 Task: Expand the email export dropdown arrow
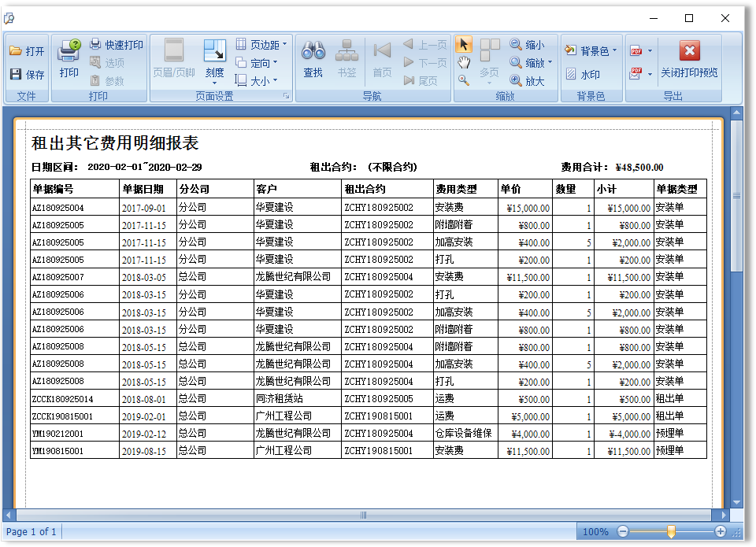pyautogui.click(x=650, y=74)
